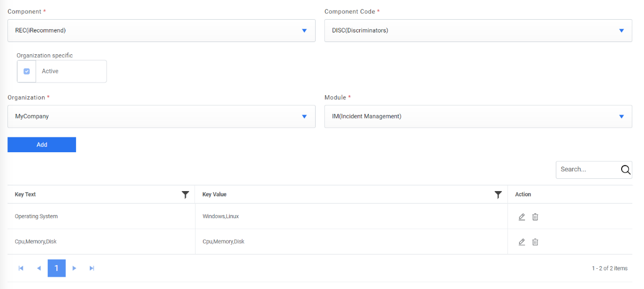This screenshot has height=289, width=644.
Task: Delete the Operating System row
Action: (535, 217)
